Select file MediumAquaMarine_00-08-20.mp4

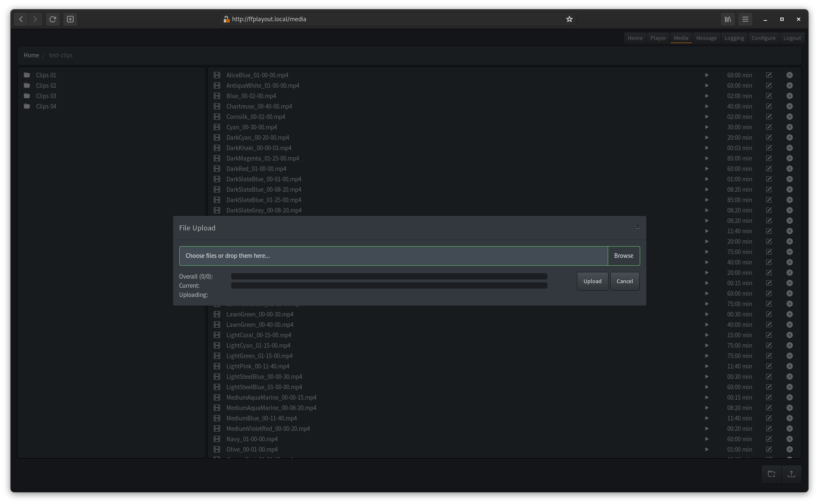[x=271, y=408]
